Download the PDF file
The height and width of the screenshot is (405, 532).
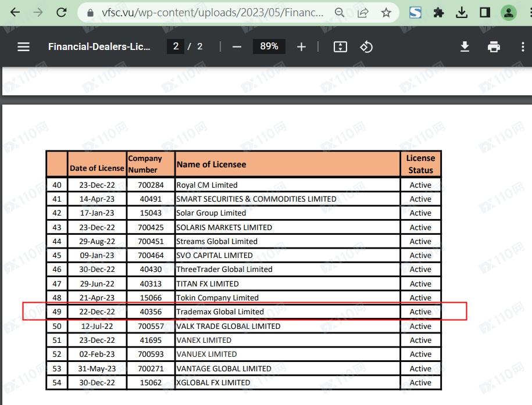pyautogui.click(x=465, y=46)
